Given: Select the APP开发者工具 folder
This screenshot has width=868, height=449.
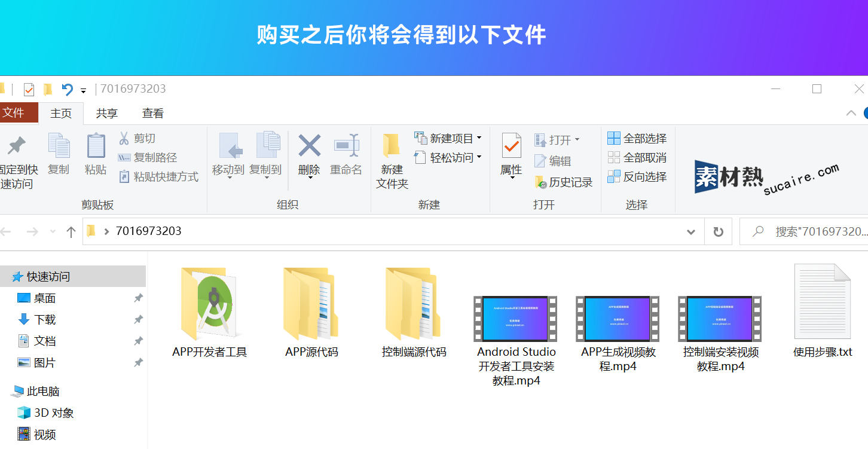Looking at the screenshot, I should click(x=209, y=313).
